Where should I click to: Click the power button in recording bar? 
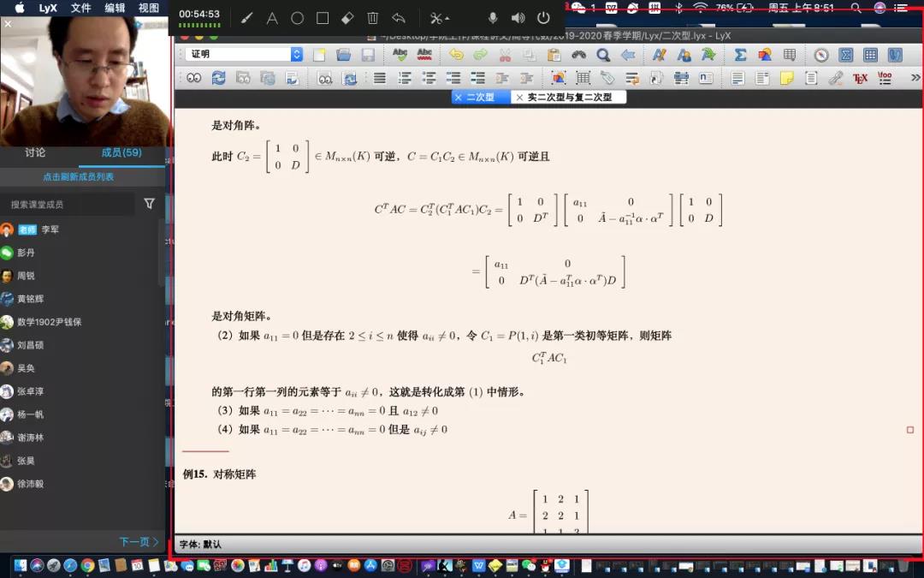pyautogui.click(x=543, y=18)
